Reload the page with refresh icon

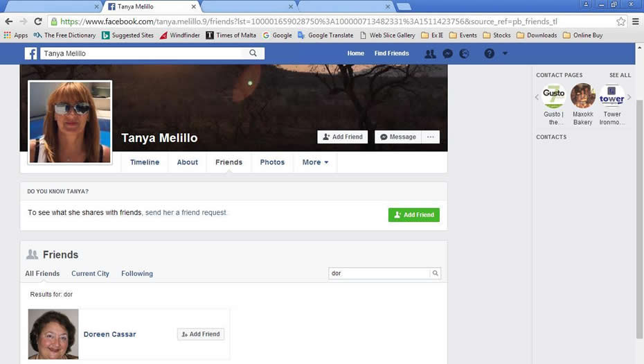point(38,21)
